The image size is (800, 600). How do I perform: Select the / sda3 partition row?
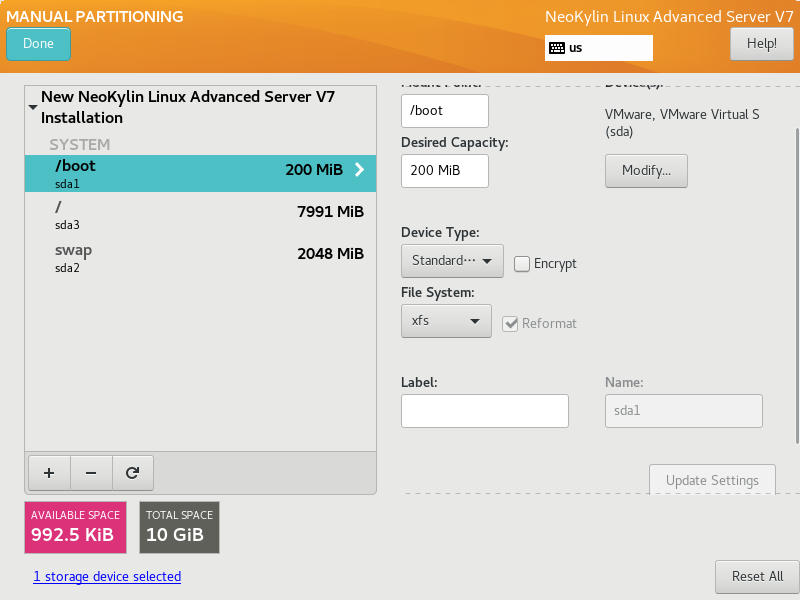(201, 215)
